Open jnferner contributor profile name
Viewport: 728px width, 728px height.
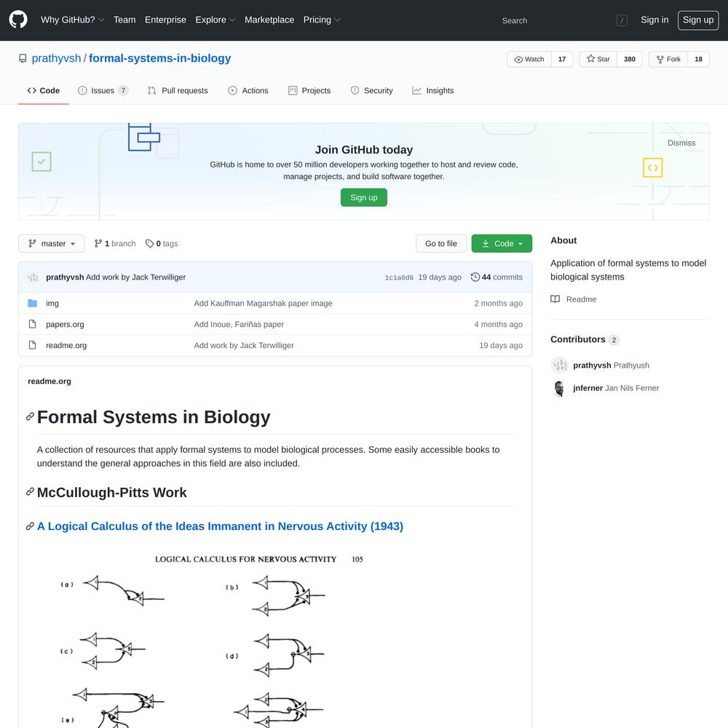(587, 388)
